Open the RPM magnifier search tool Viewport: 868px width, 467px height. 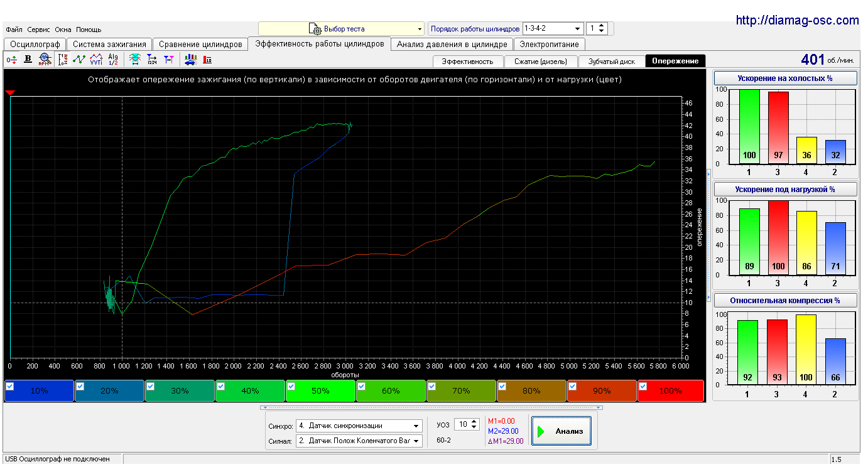(44, 60)
